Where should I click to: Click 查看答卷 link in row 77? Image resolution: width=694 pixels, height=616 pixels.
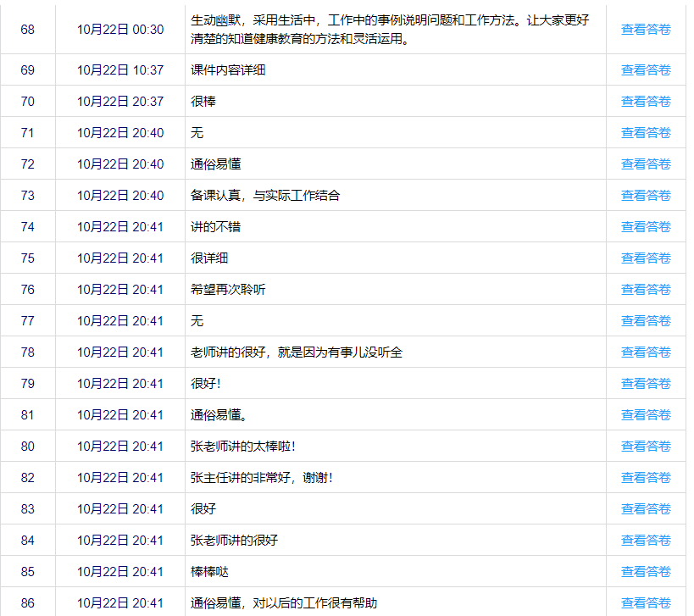[646, 321]
